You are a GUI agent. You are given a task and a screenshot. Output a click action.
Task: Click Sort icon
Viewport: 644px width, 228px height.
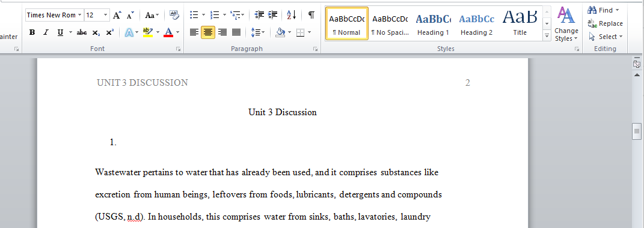[291, 15]
